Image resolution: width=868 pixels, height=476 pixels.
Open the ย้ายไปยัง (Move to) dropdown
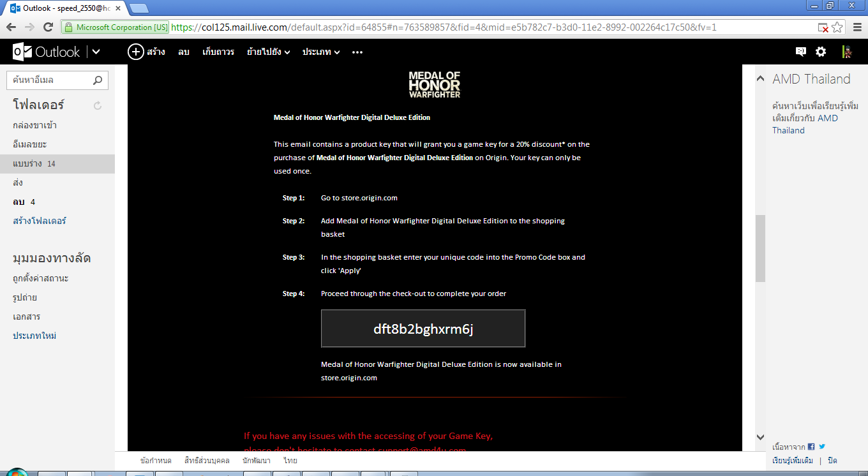(x=269, y=52)
